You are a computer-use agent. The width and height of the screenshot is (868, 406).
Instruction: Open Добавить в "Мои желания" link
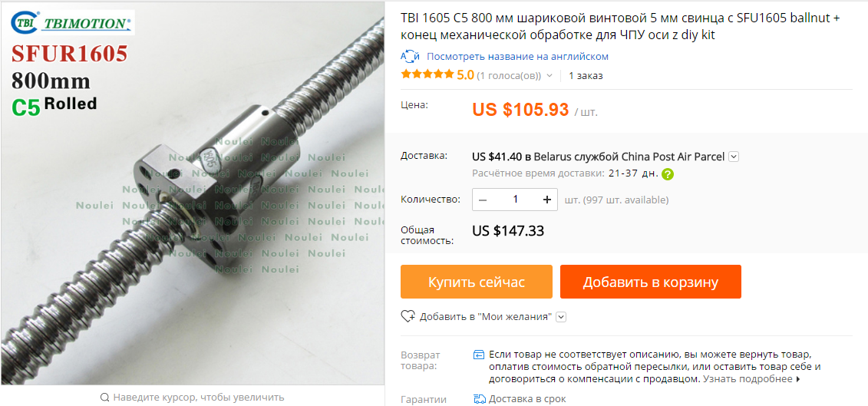tap(486, 317)
